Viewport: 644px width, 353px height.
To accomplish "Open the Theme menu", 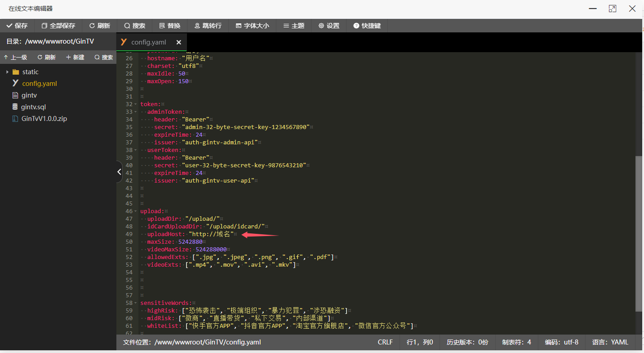I will pyautogui.click(x=293, y=26).
